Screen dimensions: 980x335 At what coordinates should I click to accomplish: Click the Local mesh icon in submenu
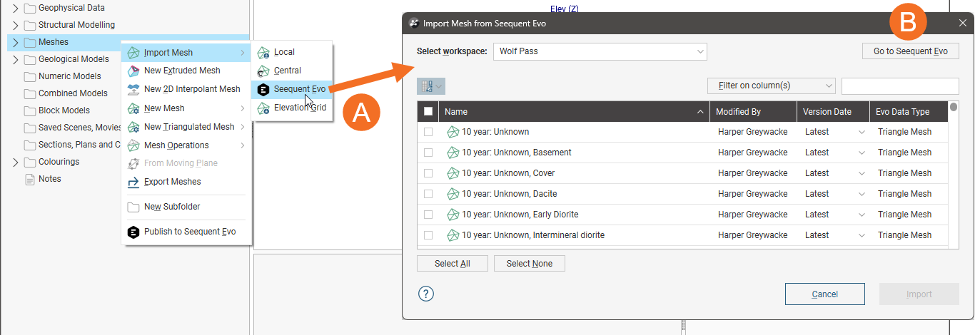click(x=263, y=52)
